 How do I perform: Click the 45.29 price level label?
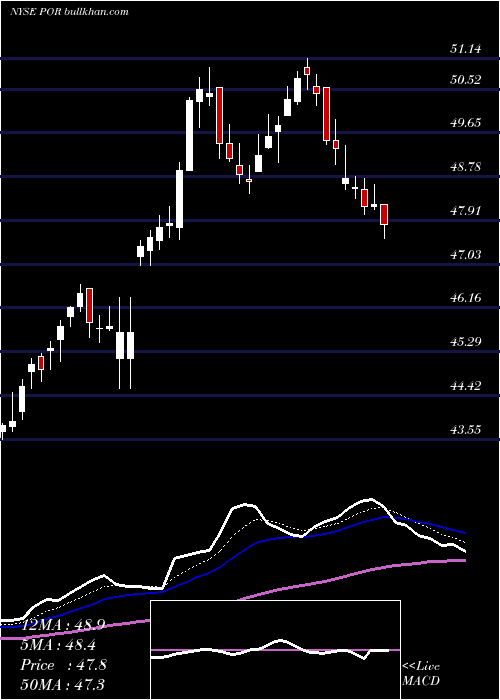(466, 342)
